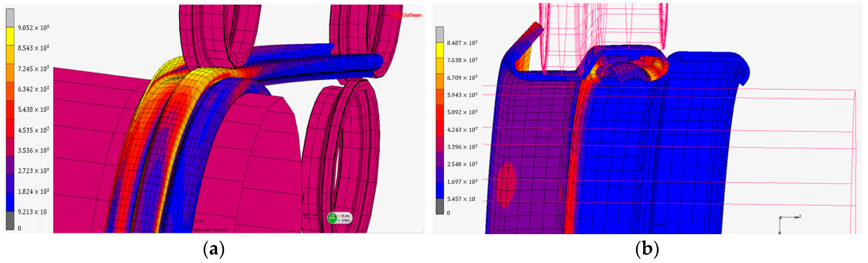This screenshot has width=868, height=263.
Task: Select the 5.438 × 10² legend label
Action: click(33, 109)
